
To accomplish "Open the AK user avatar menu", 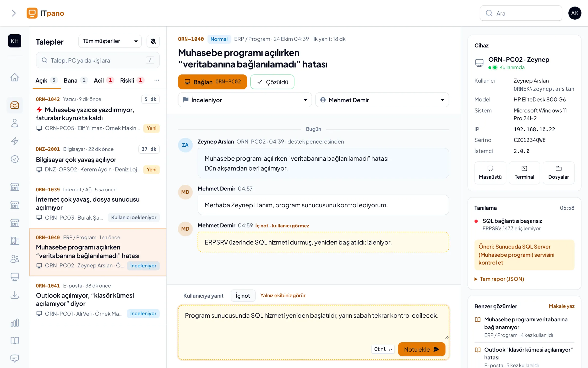I will [x=575, y=13].
